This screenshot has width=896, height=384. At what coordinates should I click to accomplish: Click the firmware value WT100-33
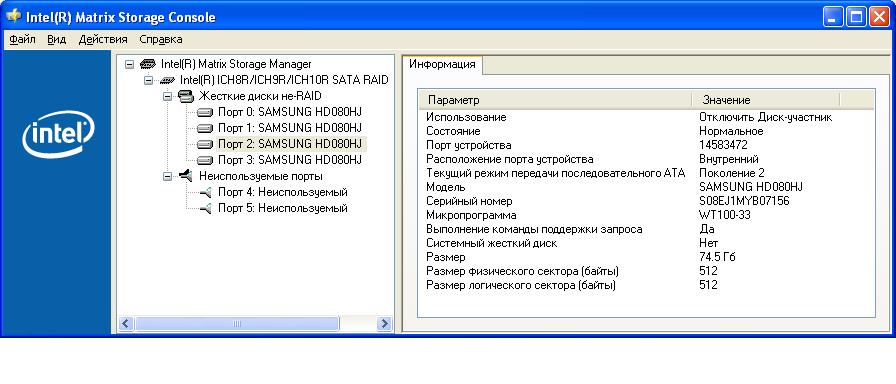[725, 215]
